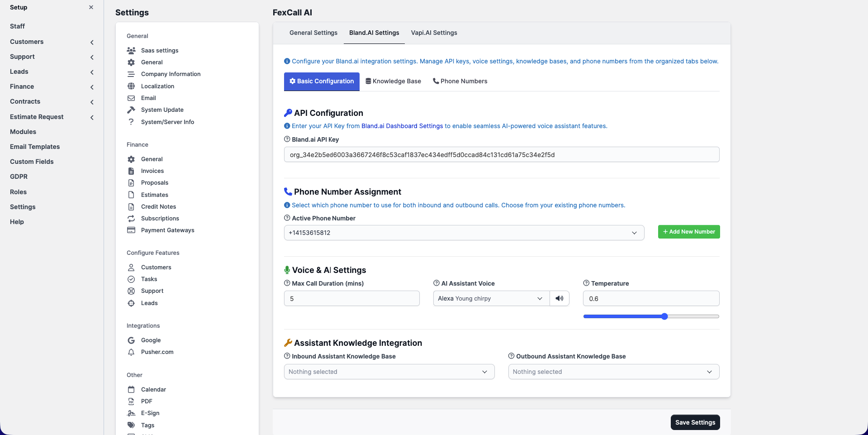
Task: Open the AI Assistant Voice dropdown
Action: pyautogui.click(x=491, y=298)
